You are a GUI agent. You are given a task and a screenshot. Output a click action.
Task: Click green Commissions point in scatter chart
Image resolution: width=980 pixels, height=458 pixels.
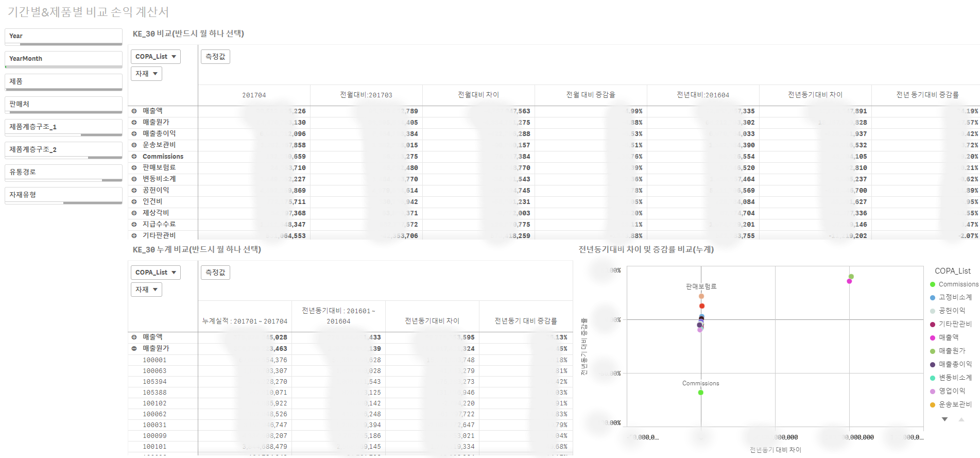click(701, 393)
